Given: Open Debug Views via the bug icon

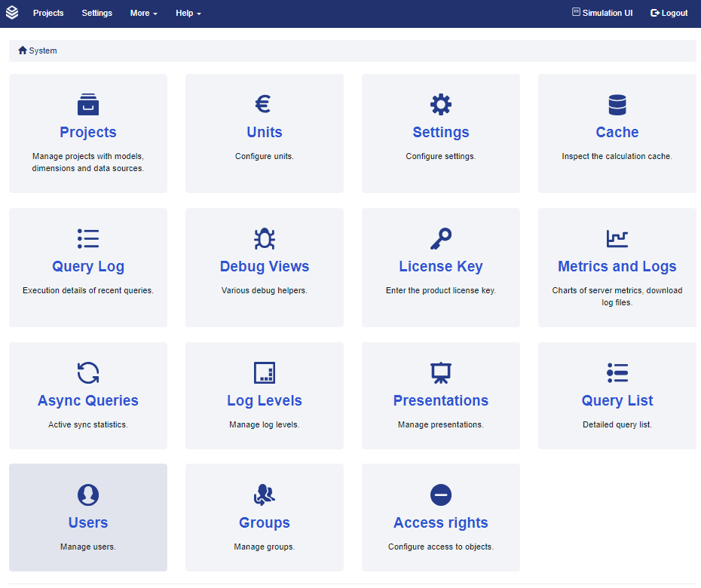Looking at the screenshot, I should pos(265,238).
